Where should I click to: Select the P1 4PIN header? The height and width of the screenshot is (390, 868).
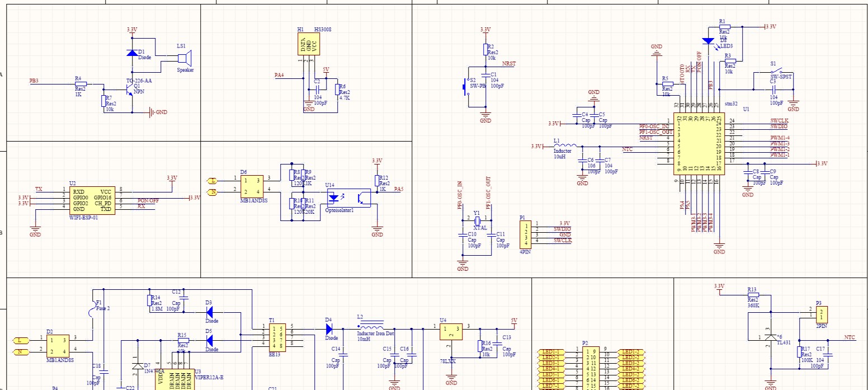coord(526,234)
